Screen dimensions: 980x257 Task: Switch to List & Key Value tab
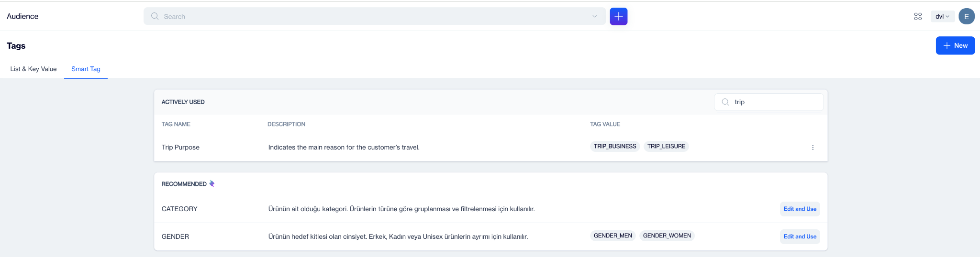pos(33,69)
